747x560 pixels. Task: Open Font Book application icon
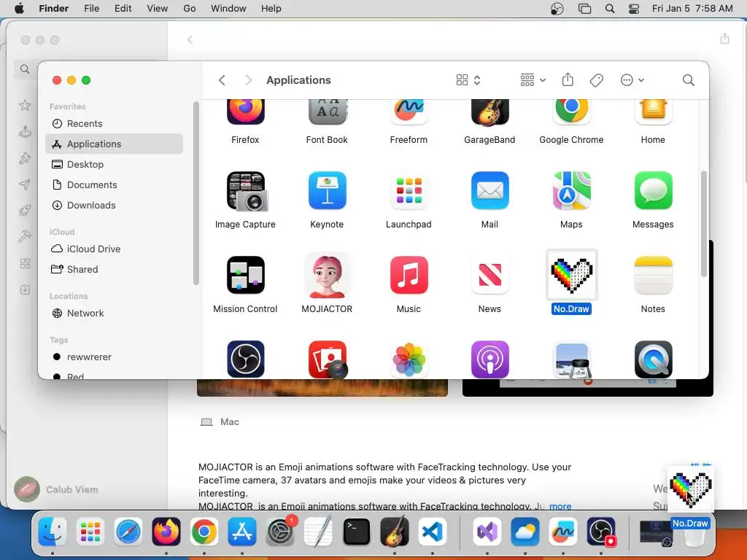327,112
